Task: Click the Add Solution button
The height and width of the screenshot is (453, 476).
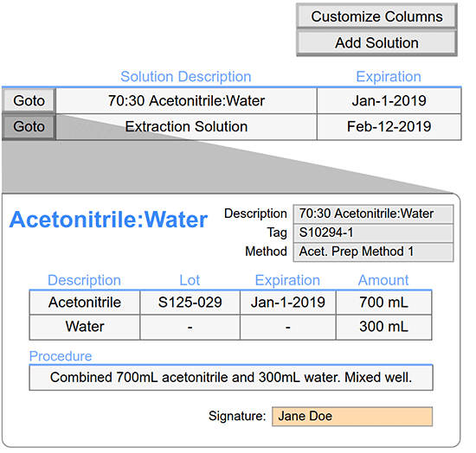Action: coord(376,42)
